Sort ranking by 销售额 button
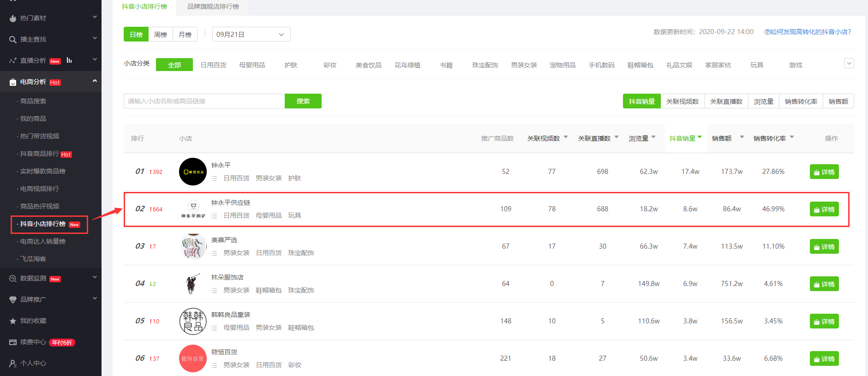Screen dimensions: 868x376 838,101
